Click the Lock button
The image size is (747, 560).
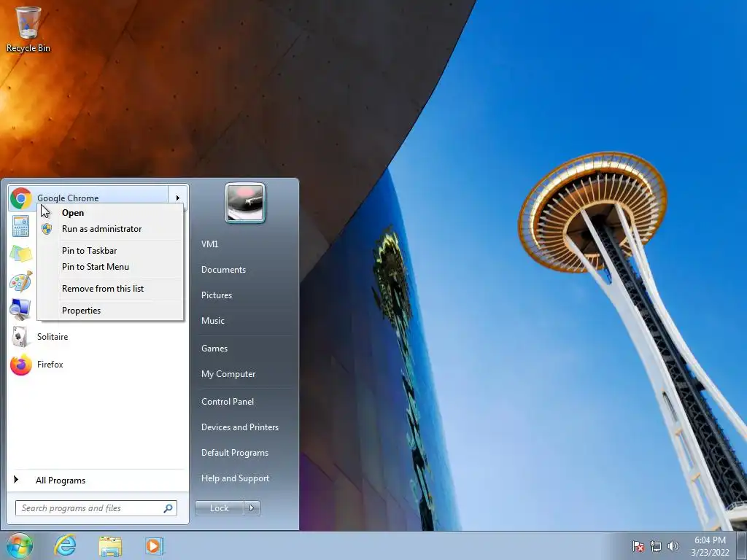220,508
